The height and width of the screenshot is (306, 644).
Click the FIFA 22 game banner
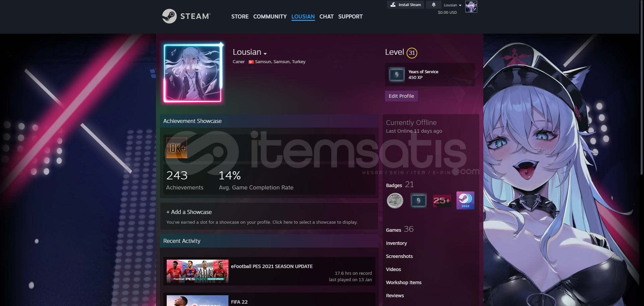coord(198,301)
